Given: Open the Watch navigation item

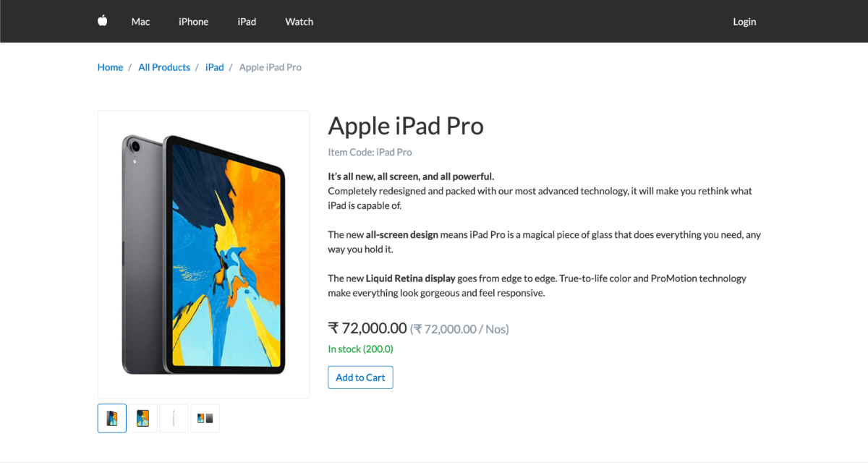Looking at the screenshot, I should tap(299, 22).
